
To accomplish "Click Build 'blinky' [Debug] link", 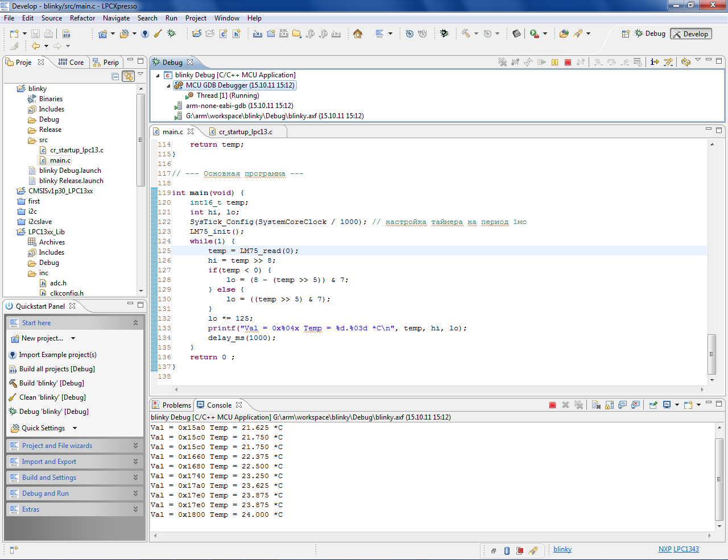I will pos(51,383).
